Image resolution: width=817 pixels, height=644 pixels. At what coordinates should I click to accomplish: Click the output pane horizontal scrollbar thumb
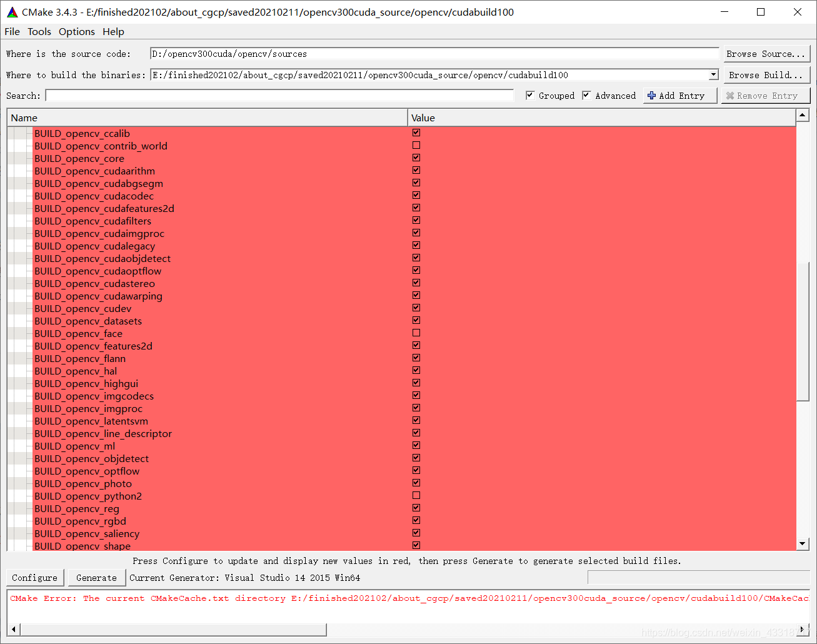(173, 629)
